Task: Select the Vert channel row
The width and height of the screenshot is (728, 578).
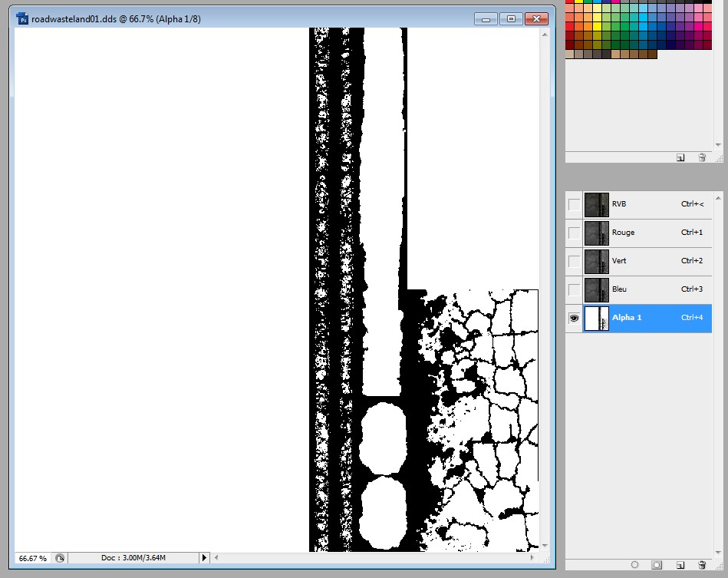Action: click(638, 261)
